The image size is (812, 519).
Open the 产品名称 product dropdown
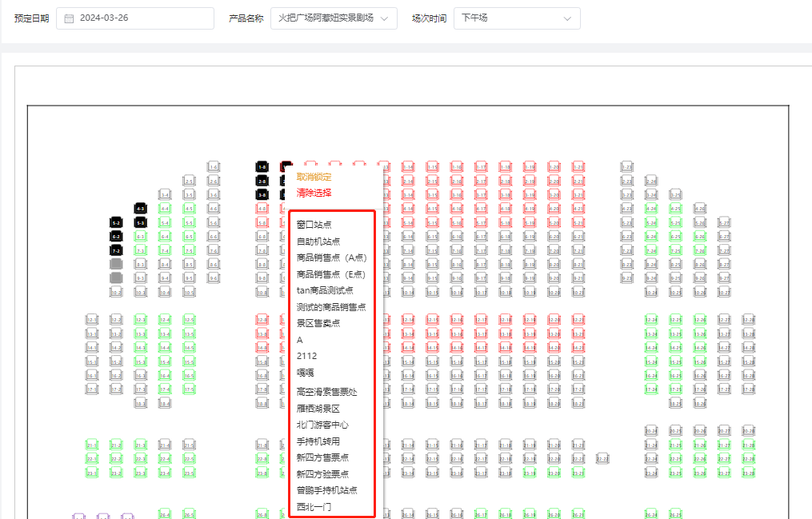point(333,18)
